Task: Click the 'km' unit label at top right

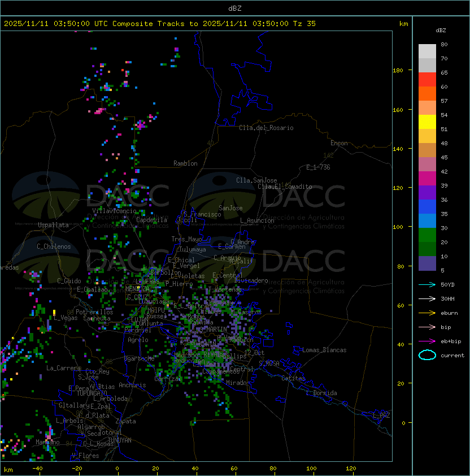Action: 403,24
